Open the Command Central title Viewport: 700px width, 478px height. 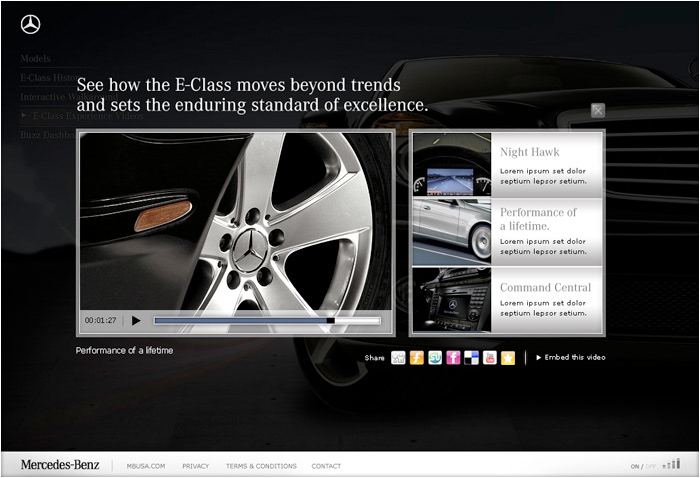545,287
